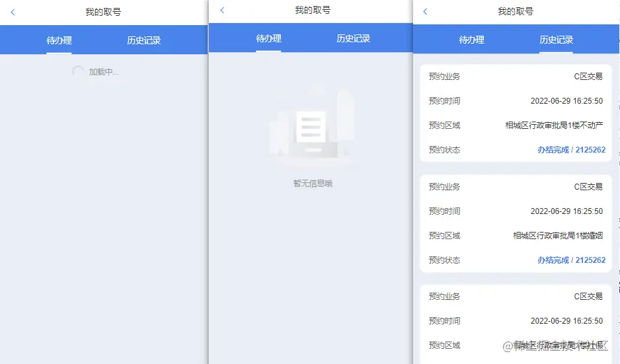Tap back arrow on the empty-info screen

pyautogui.click(x=222, y=11)
